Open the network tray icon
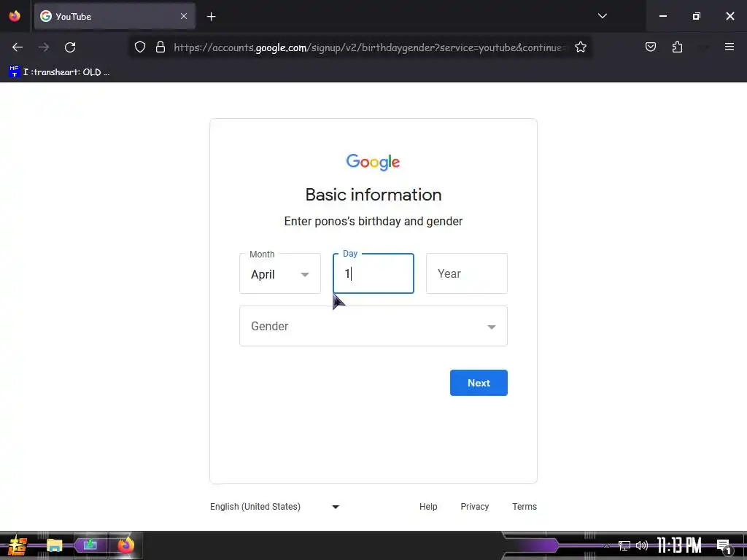 [x=624, y=545]
